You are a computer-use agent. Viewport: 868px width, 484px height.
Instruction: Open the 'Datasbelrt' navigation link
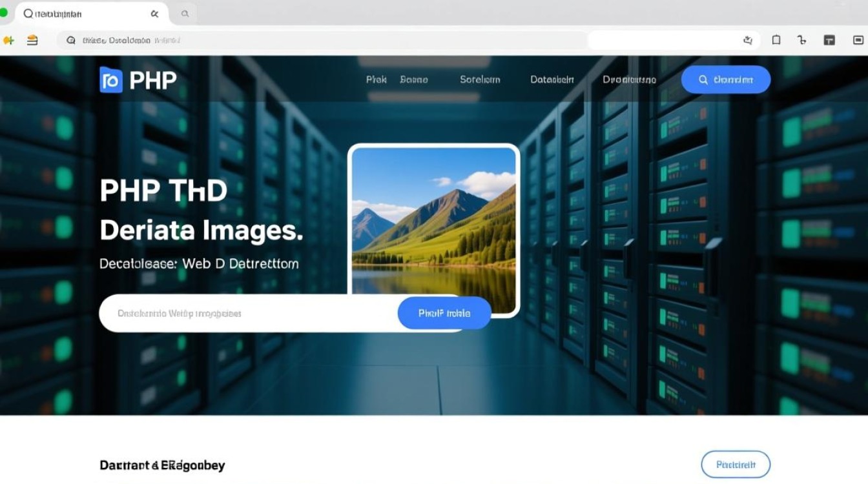point(552,79)
